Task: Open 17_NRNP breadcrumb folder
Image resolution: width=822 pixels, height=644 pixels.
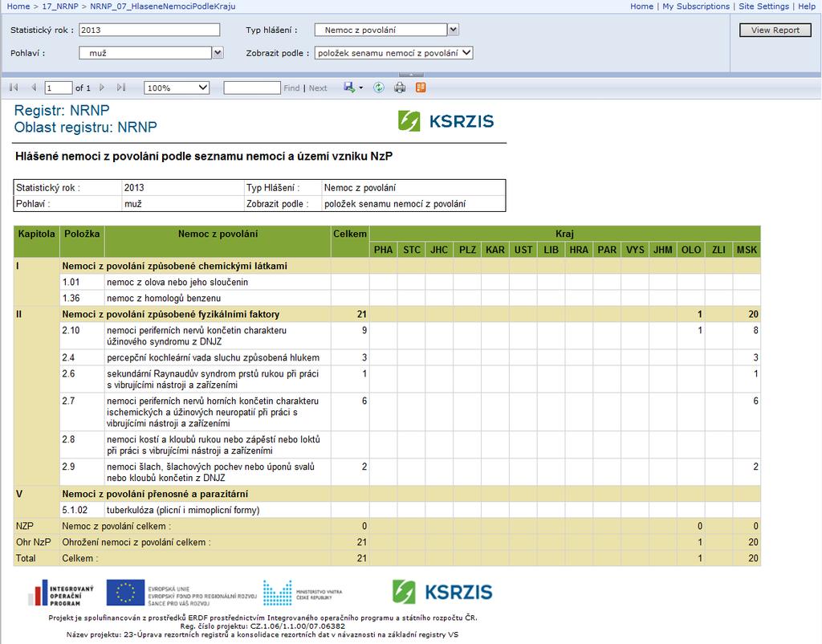Action: coord(59,6)
